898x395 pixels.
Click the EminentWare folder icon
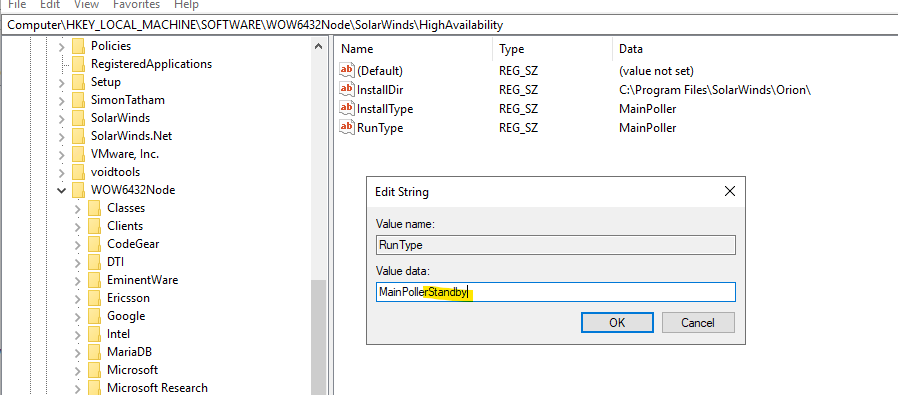coord(94,279)
